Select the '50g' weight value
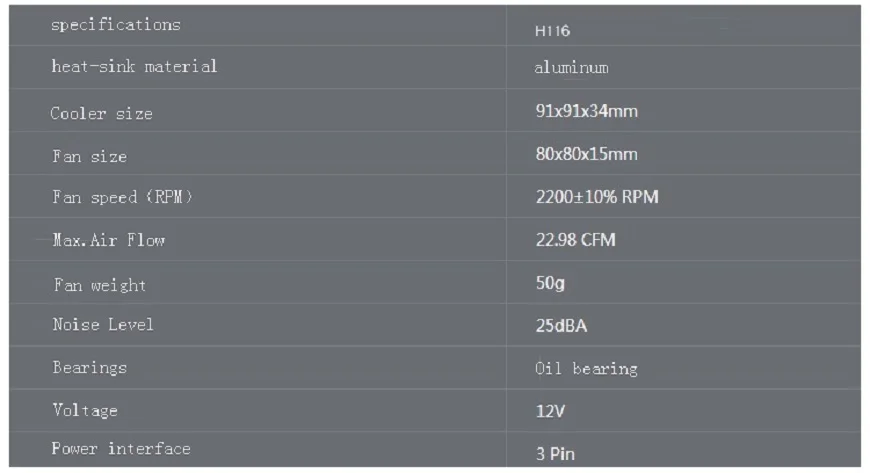This screenshot has width=870, height=473. (550, 283)
